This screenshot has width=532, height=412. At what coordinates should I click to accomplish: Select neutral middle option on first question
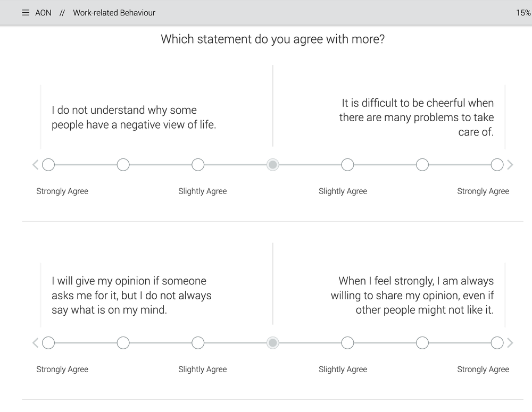pyautogui.click(x=273, y=165)
